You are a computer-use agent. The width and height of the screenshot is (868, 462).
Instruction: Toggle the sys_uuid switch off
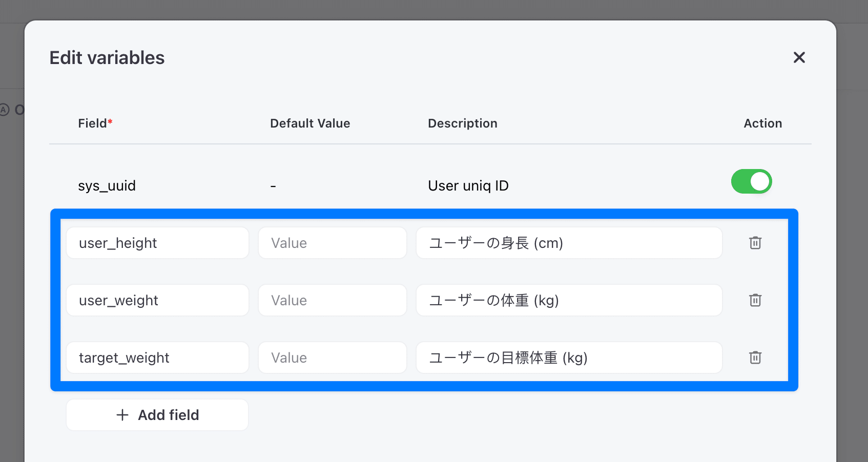point(751,181)
